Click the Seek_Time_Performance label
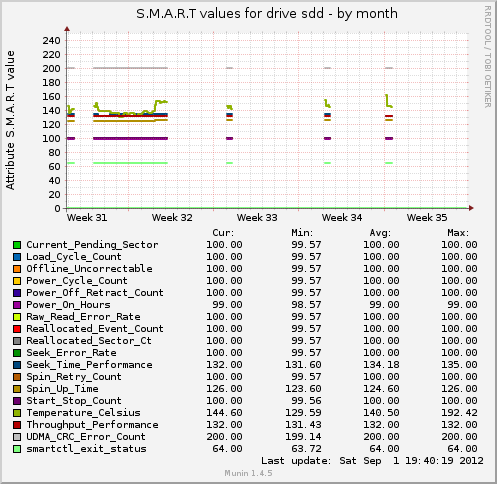This screenshot has width=497, height=484. 89,365
